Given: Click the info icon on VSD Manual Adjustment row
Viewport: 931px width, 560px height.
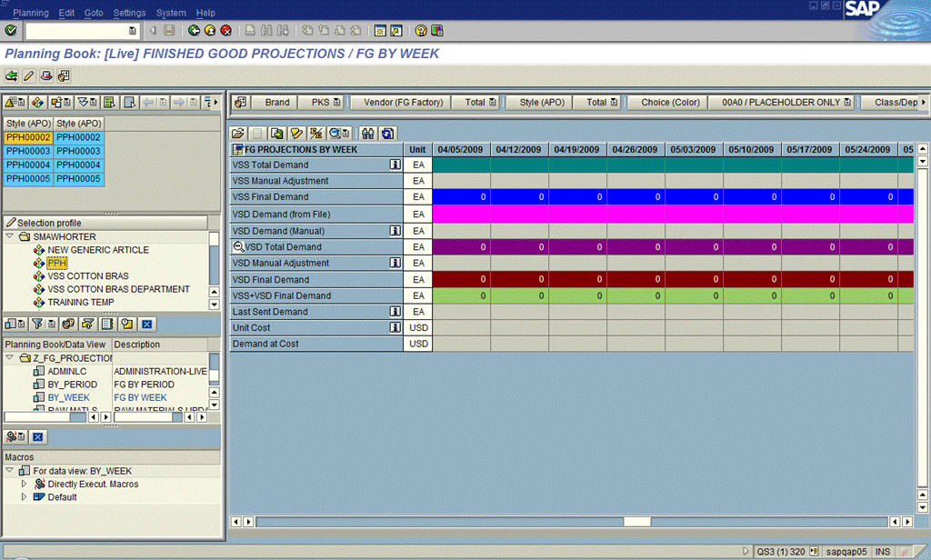Looking at the screenshot, I should pos(395,263).
